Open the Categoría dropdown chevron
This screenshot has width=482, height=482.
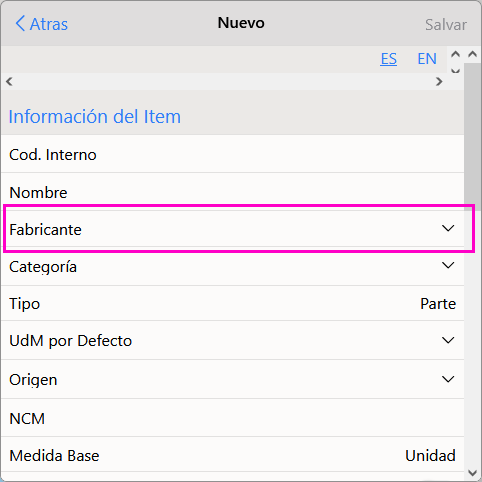coord(448,265)
